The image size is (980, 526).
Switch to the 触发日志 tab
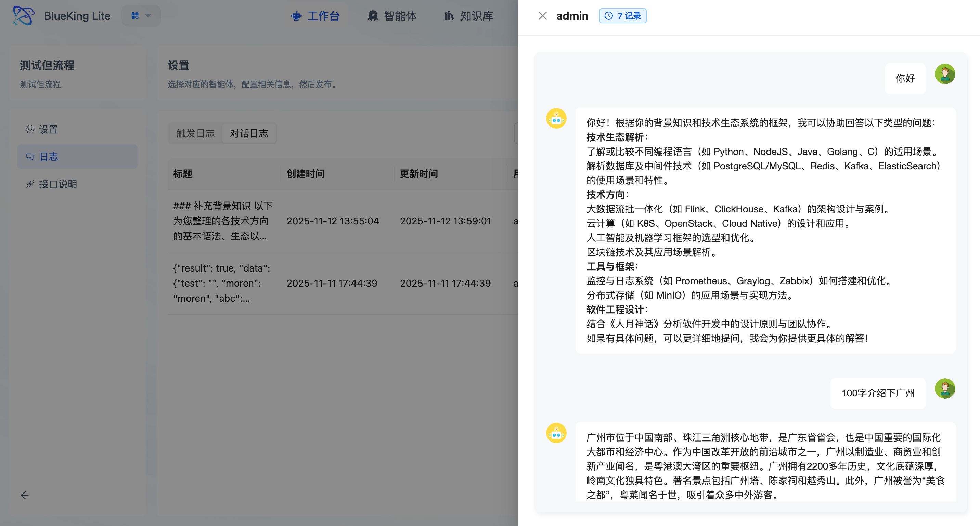[x=195, y=133]
